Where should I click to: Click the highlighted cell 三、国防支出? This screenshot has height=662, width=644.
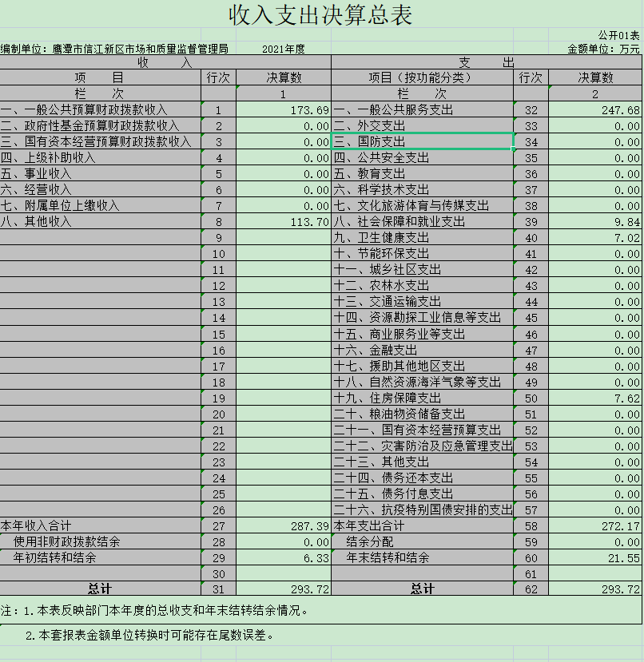click(422, 142)
